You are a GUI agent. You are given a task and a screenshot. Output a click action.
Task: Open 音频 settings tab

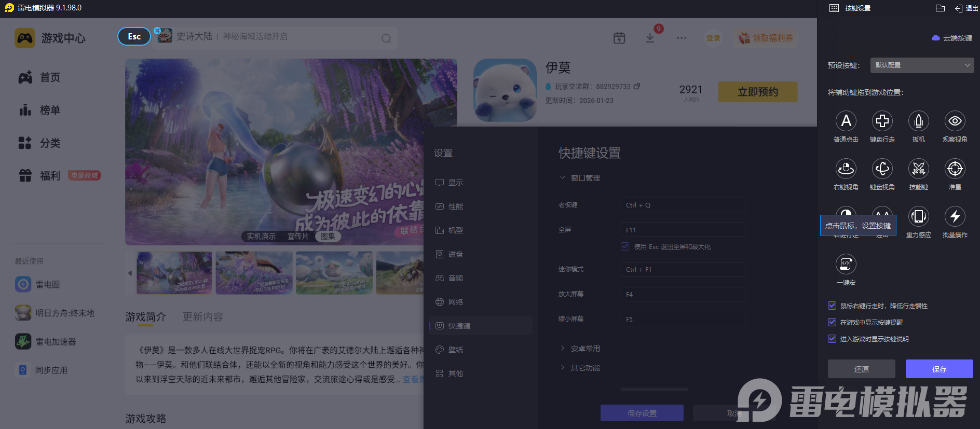click(x=481, y=278)
